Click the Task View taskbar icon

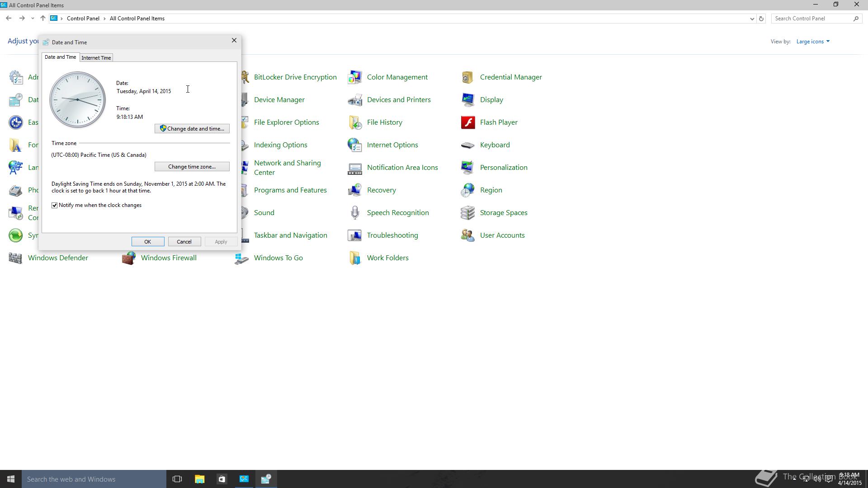click(177, 479)
